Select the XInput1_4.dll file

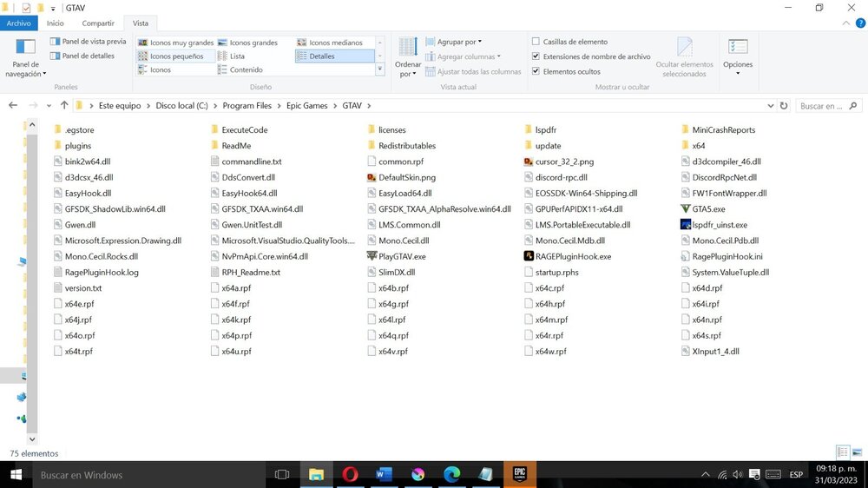pos(710,351)
